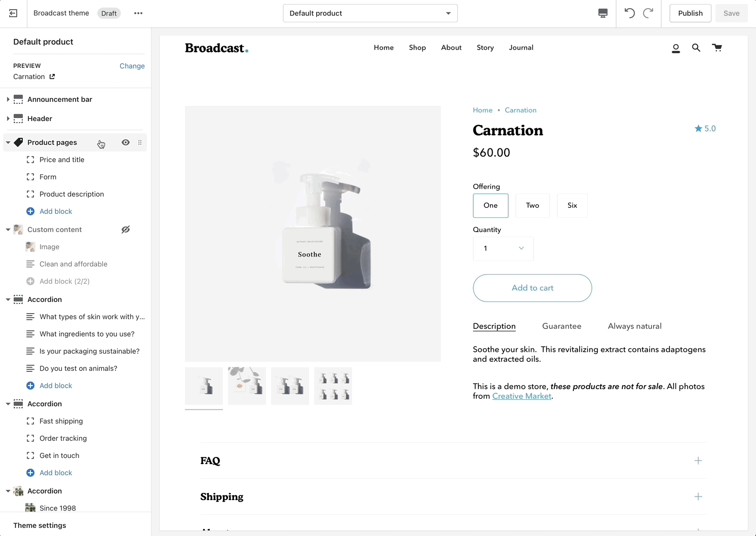756x536 pixels.
Task: Select the six-bottle product thumbnail
Action: coord(333,386)
